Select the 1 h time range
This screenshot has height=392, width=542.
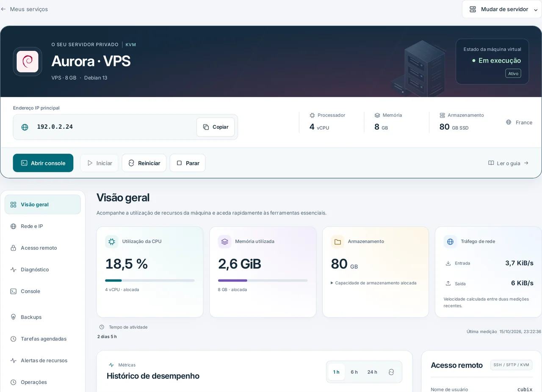coord(336,372)
